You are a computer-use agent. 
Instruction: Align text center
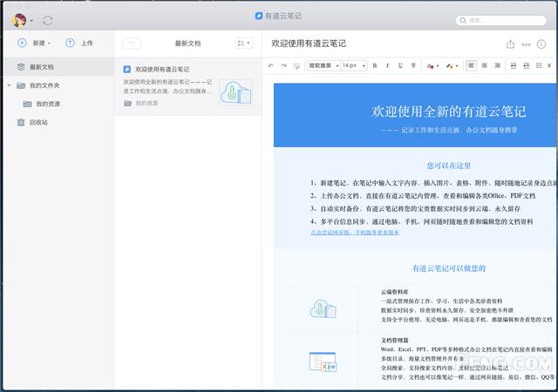click(485, 65)
